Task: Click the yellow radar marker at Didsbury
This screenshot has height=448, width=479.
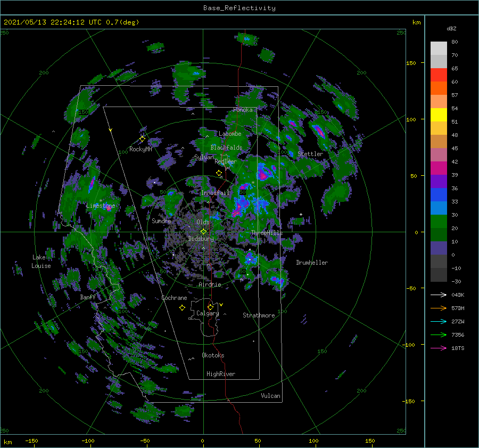Action: [203, 232]
